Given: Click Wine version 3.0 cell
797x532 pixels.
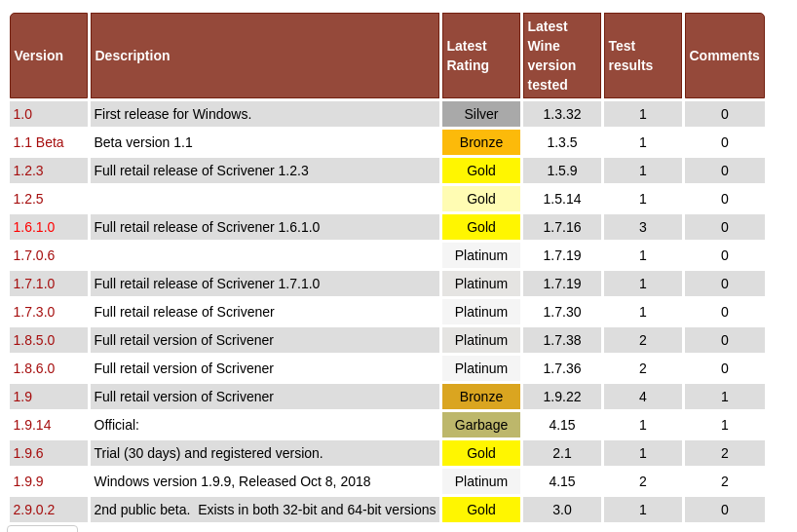Looking at the screenshot, I should click(562, 510).
